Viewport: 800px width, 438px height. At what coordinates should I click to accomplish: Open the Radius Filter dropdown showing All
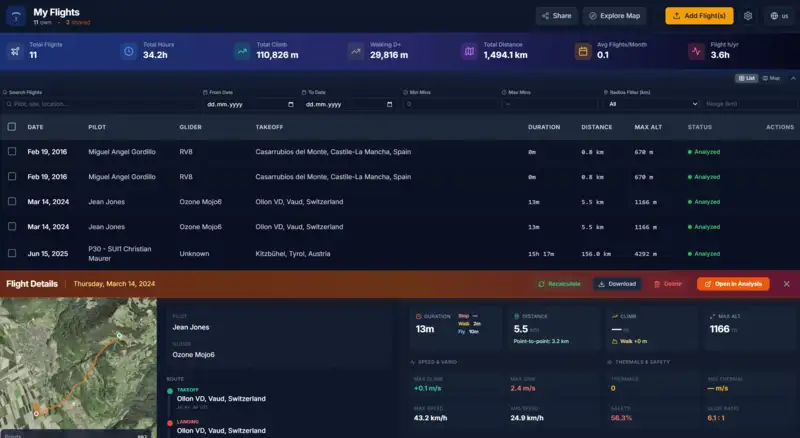pos(653,104)
